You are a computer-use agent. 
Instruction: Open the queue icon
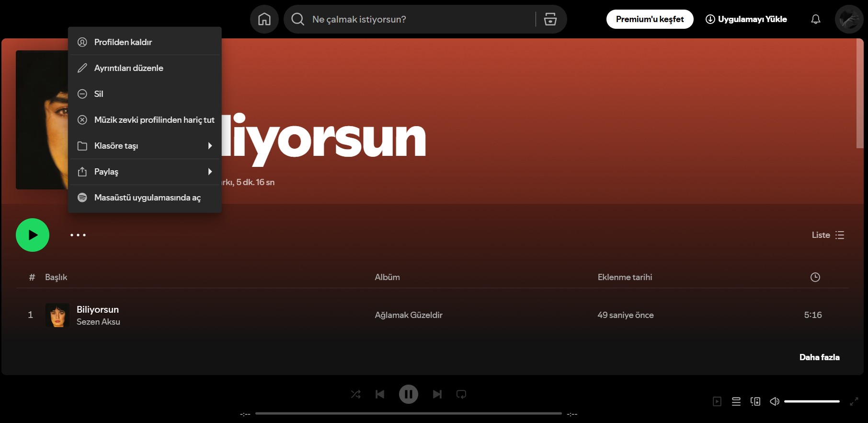pos(736,401)
